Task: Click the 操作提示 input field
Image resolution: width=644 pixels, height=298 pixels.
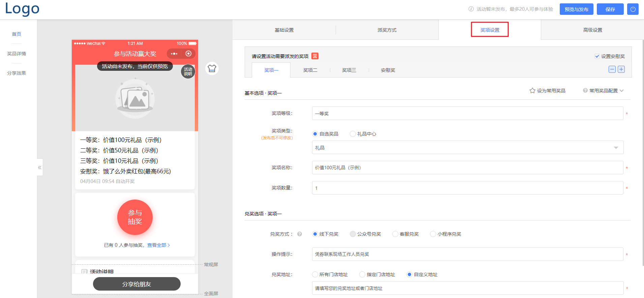Action: [468, 254]
